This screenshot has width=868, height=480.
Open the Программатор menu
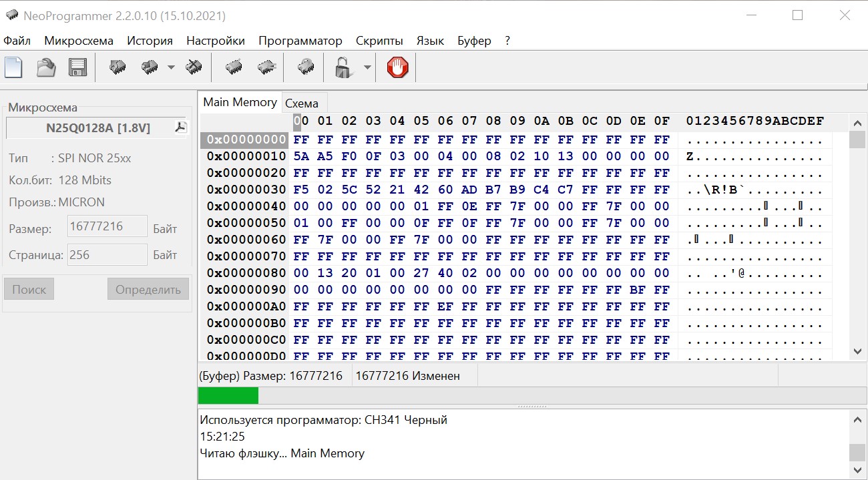pyautogui.click(x=300, y=41)
